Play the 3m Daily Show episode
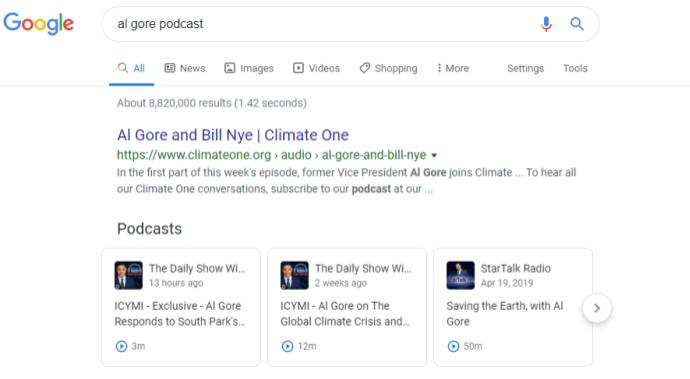 [121, 346]
